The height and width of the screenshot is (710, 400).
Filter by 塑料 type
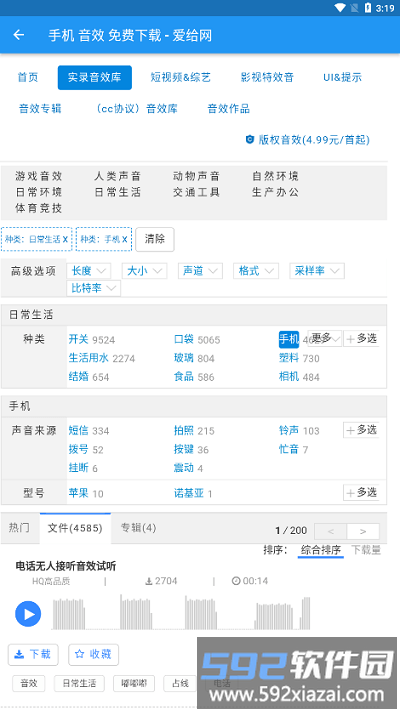click(x=289, y=358)
